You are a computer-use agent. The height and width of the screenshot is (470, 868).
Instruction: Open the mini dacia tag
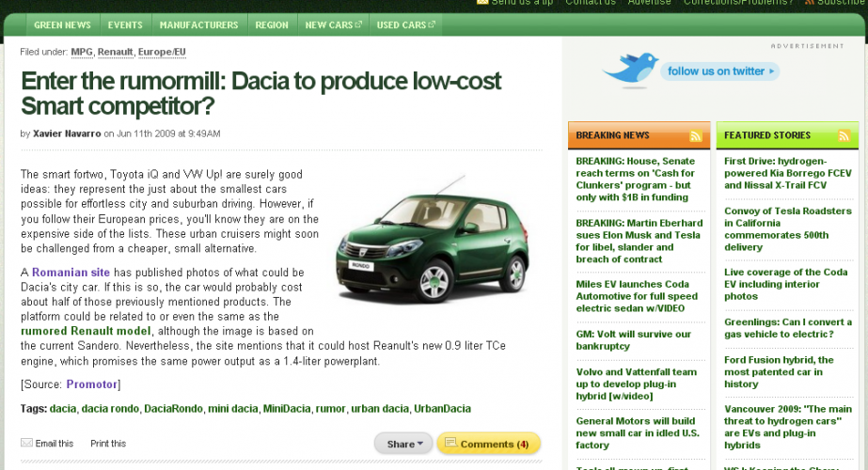(233, 409)
